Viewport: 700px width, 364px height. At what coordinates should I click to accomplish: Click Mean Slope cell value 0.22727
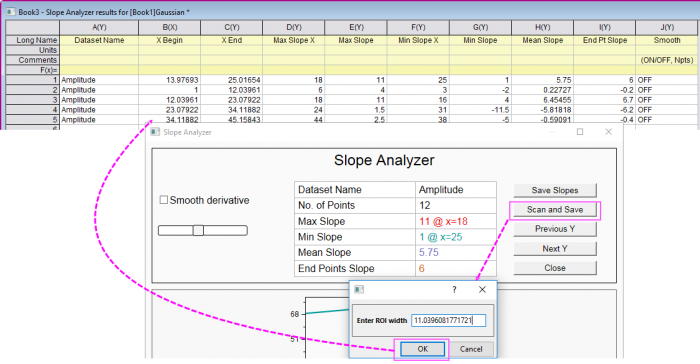pos(542,90)
